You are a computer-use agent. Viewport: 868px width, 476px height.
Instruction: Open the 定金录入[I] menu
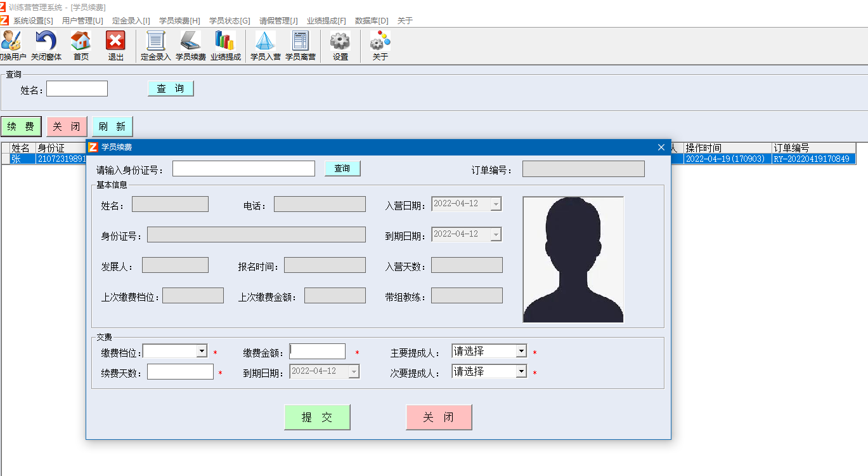[131, 21]
